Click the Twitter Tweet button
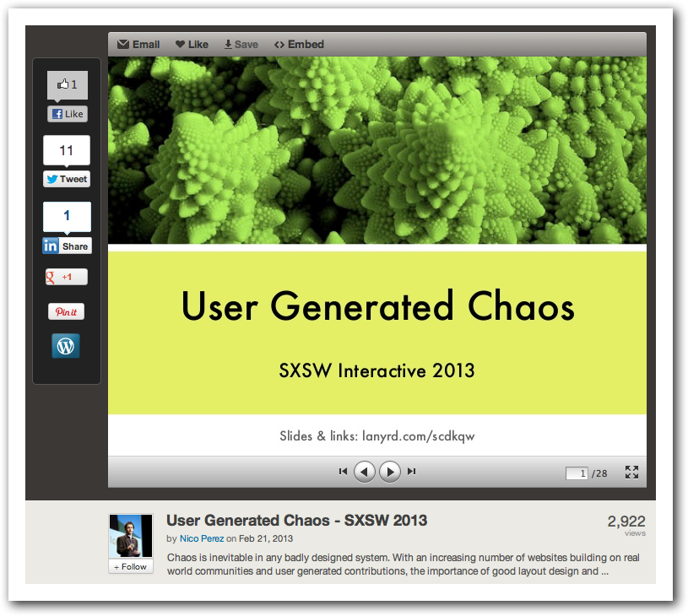 point(67,179)
